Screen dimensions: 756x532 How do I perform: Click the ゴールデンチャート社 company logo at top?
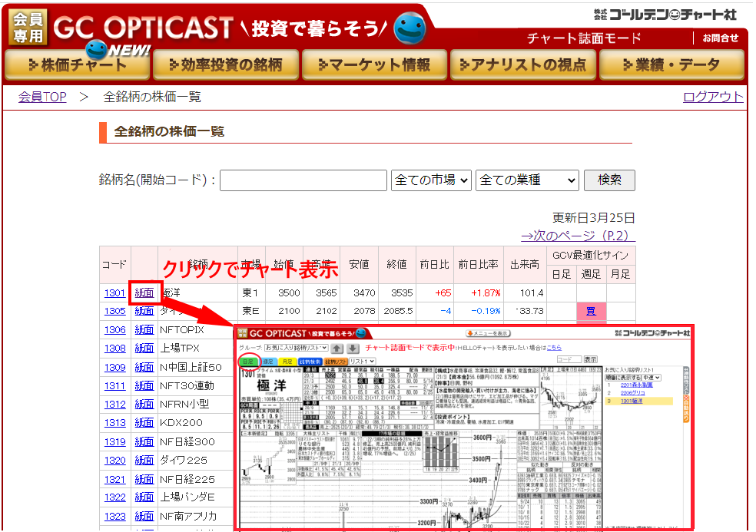[665, 15]
